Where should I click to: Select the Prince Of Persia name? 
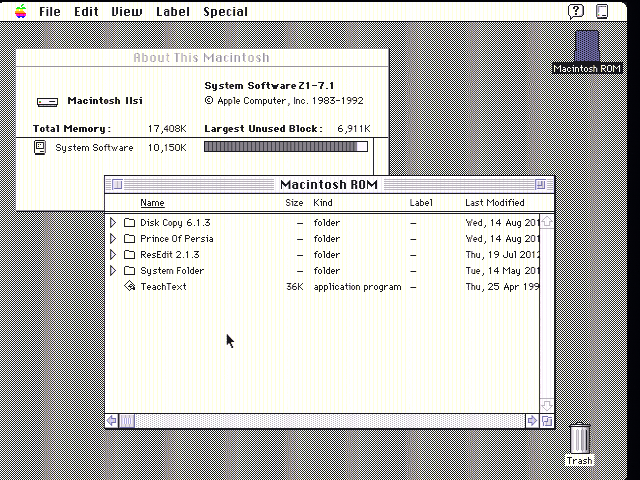click(177, 238)
